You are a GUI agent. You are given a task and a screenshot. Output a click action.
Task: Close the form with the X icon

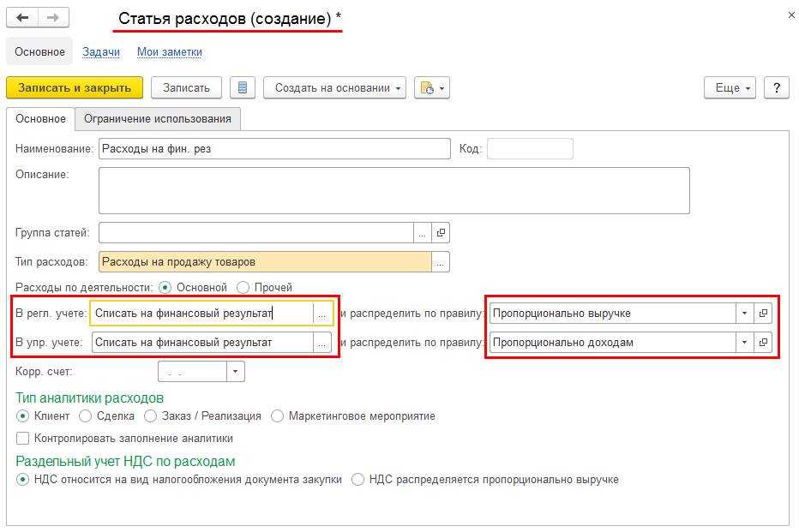pyautogui.click(x=791, y=15)
